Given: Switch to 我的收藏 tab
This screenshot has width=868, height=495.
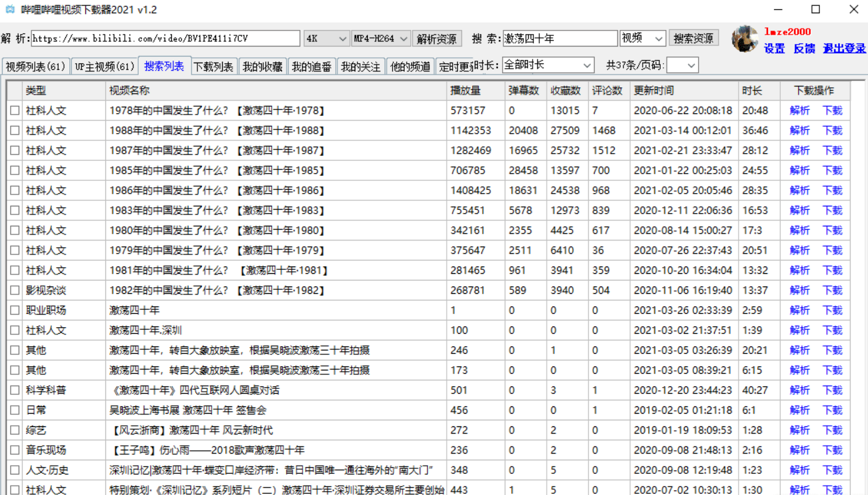Looking at the screenshot, I should tap(263, 67).
